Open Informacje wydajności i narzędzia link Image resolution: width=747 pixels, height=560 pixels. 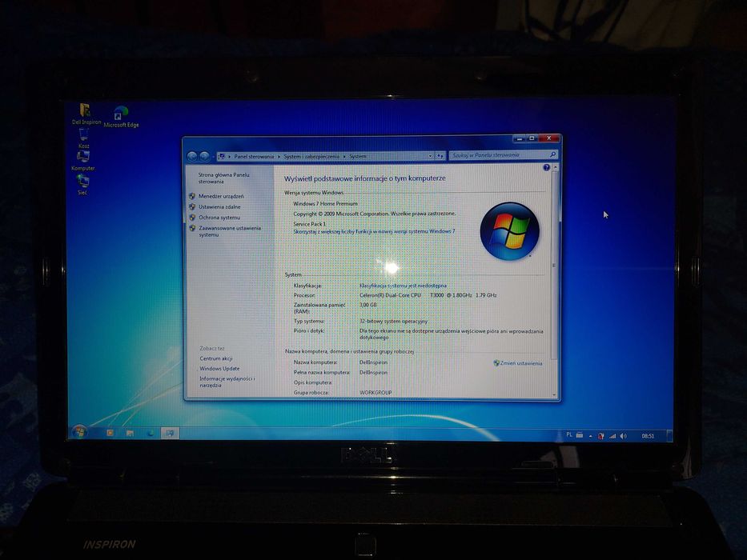[227, 382]
